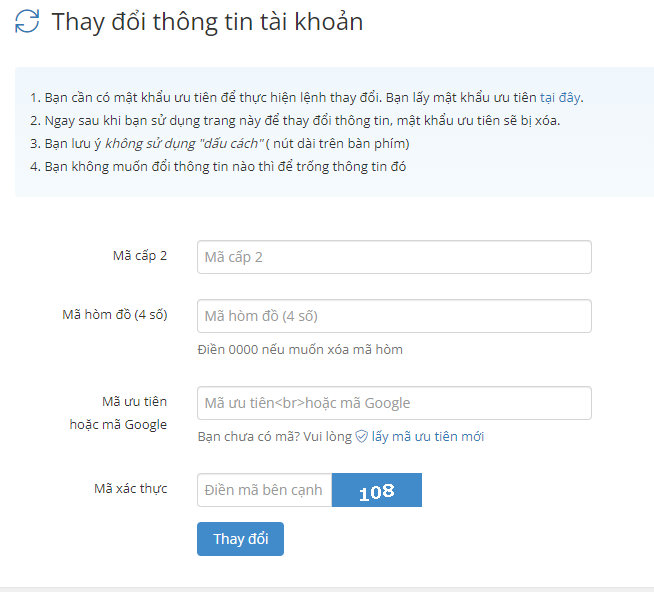The image size is (654, 592).
Task: Follow the 'lấy mã ưu tiên mới' link
Action: (x=428, y=437)
